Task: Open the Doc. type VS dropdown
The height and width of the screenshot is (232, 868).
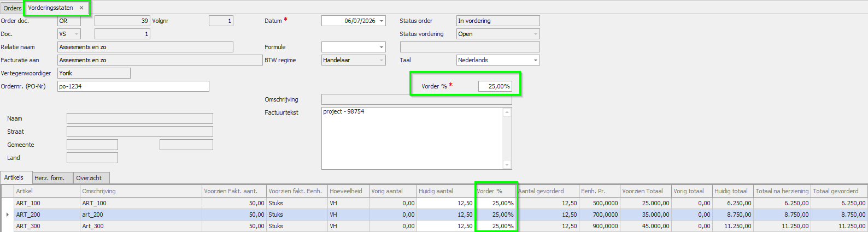Action: coord(77,34)
